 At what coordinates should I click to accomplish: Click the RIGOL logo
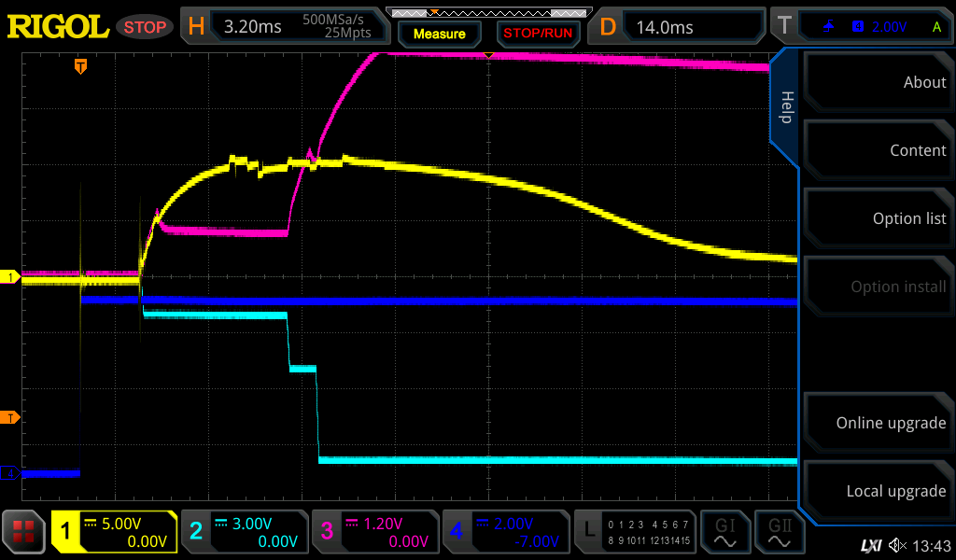58,27
